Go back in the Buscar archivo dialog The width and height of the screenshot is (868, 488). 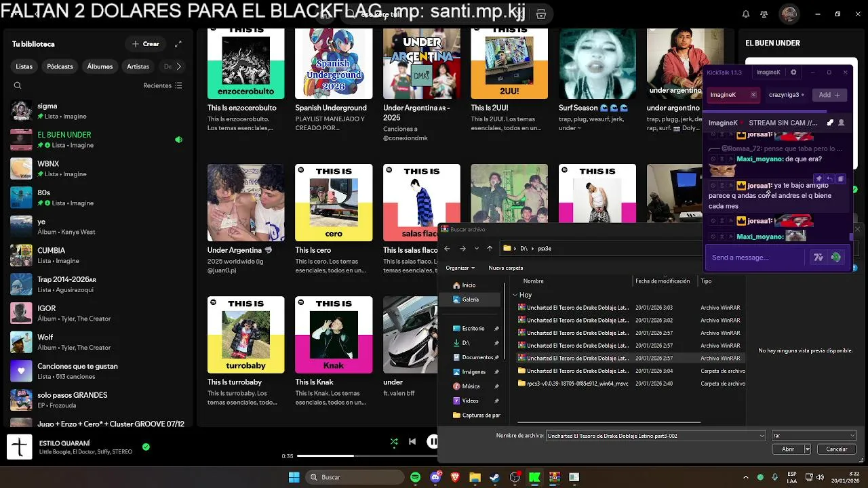click(447, 249)
